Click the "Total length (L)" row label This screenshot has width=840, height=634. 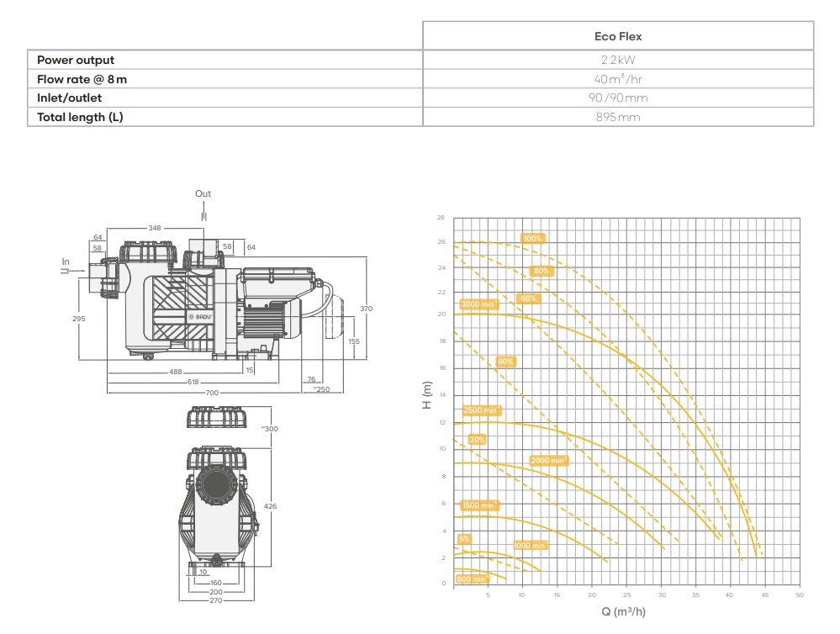pyautogui.click(x=80, y=117)
